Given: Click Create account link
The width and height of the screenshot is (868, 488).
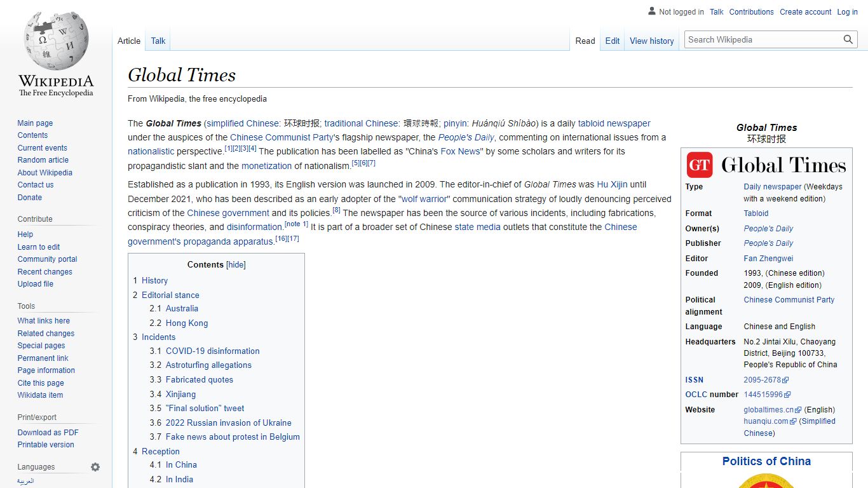Looking at the screenshot, I should (806, 11).
